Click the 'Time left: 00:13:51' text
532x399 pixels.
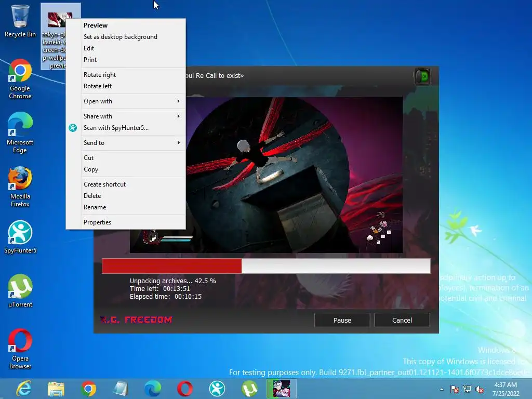159,289
